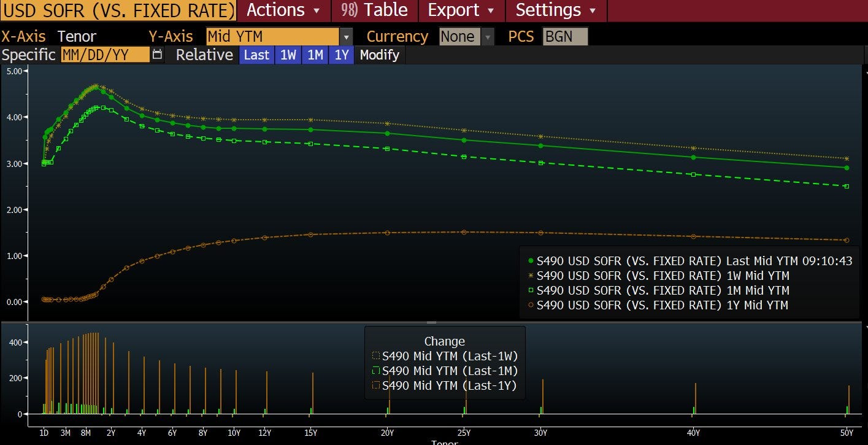Expand the Currency None dropdown
The image size is (868, 445).
coord(488,37)
